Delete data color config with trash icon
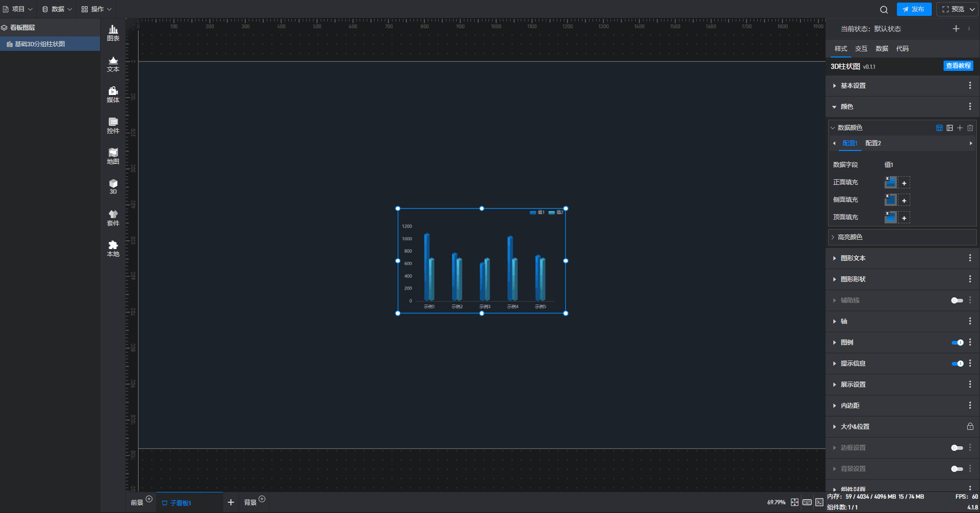 click(x=970, y=128)
